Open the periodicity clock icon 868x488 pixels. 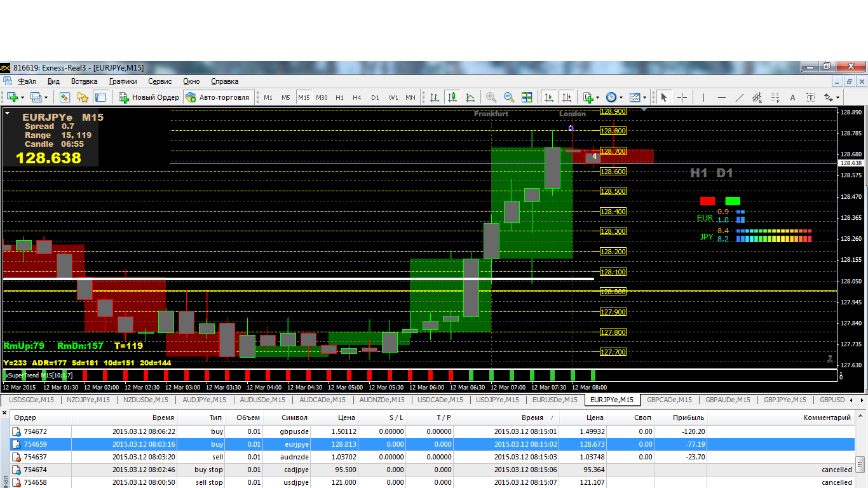coord(611,97)
